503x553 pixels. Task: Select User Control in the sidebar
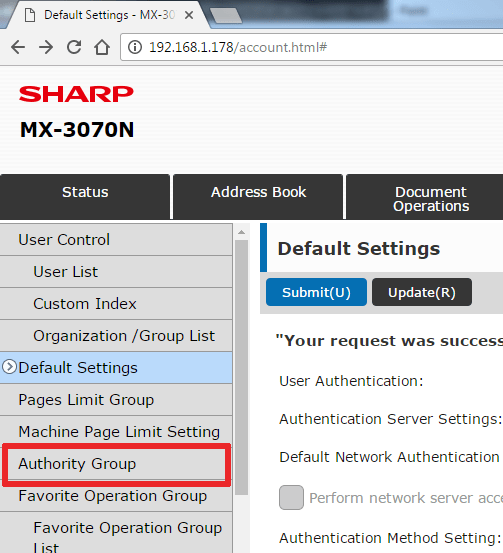[116, 240]
